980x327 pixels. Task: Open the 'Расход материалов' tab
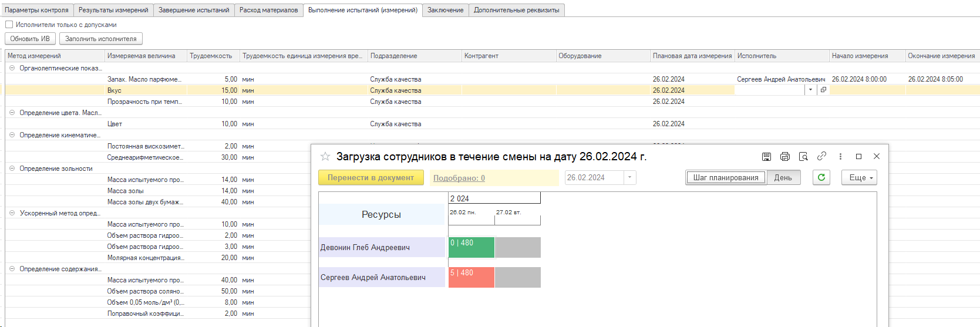[x=268, y=10]
